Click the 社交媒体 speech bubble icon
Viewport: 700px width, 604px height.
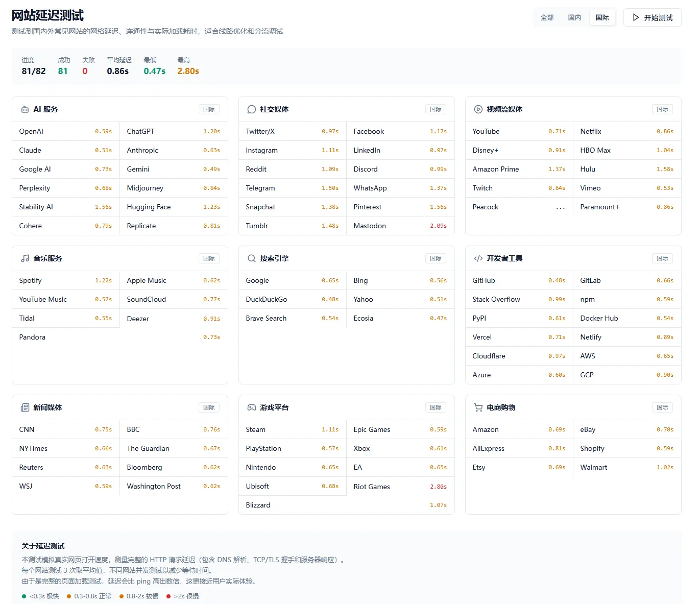click(251, 109)
